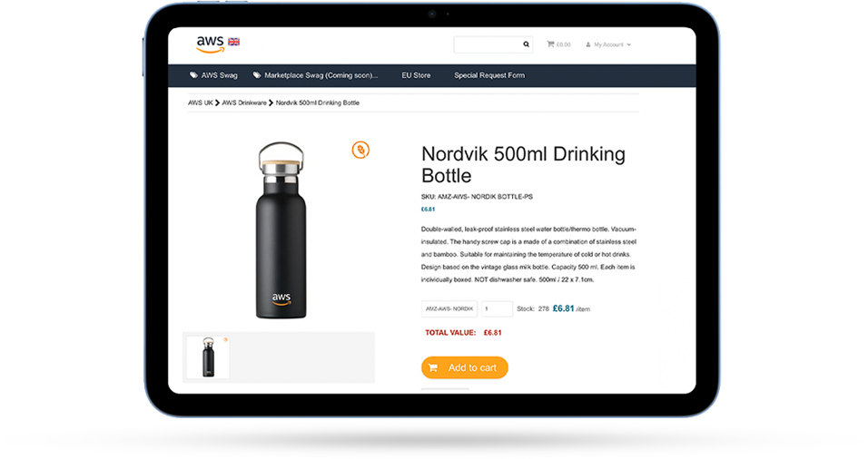Click the main black bottle product image

point(281,230)
